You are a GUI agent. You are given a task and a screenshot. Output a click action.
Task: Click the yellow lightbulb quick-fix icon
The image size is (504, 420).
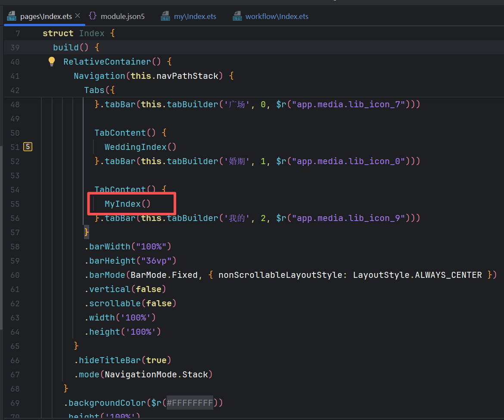(52, 62)
